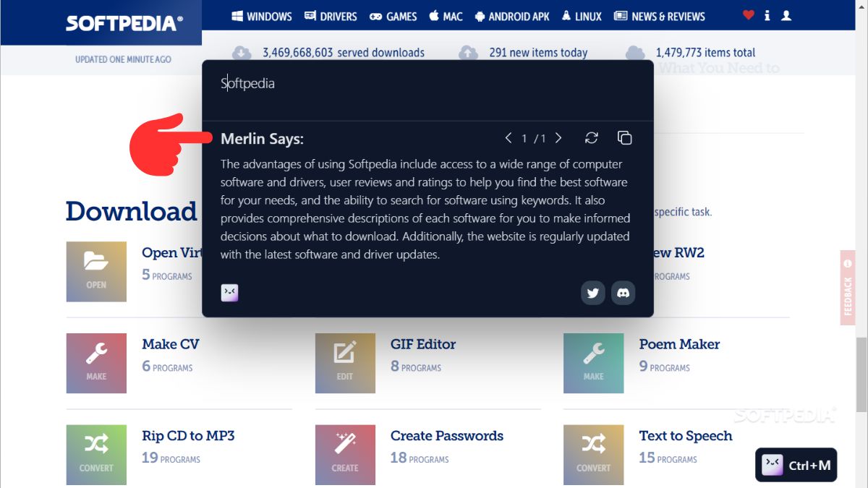This screenshot has height=488, width=868.
Task: Click served downloads cloud icon
Action: point(242,53)
